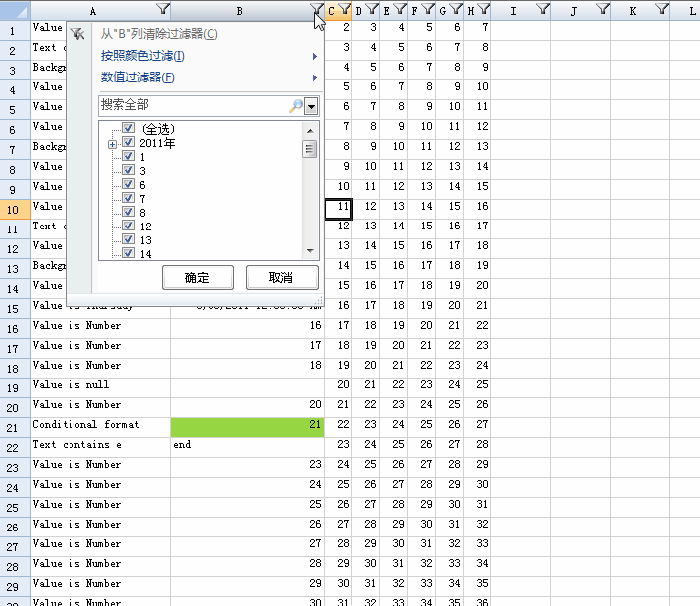Open filter dropdown for column K
This screenshot has height=606, width=700.
pyautogui.click(x=662, y=9)
